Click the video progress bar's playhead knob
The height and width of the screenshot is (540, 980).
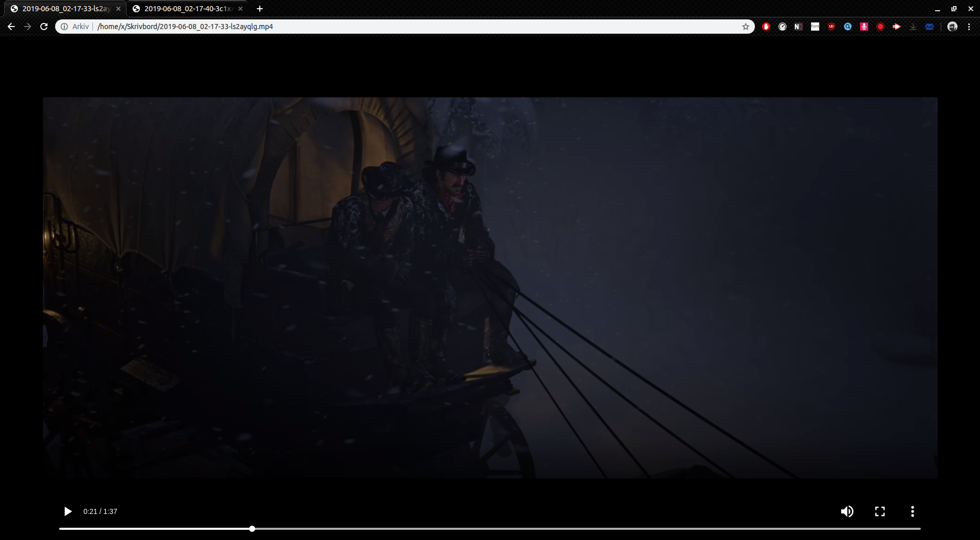click(252, 529)
